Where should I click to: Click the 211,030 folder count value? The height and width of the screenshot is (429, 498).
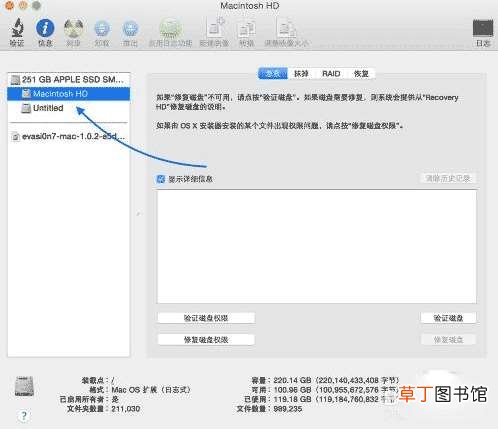point(126,409)
